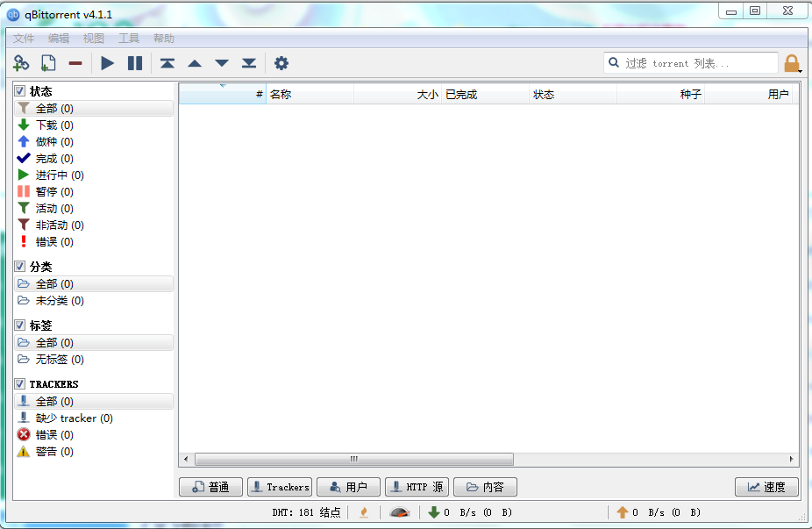Screen dimensions: 812x529
Task: Select the 无标签 (0) filter
Action: (x=94, y=359)
